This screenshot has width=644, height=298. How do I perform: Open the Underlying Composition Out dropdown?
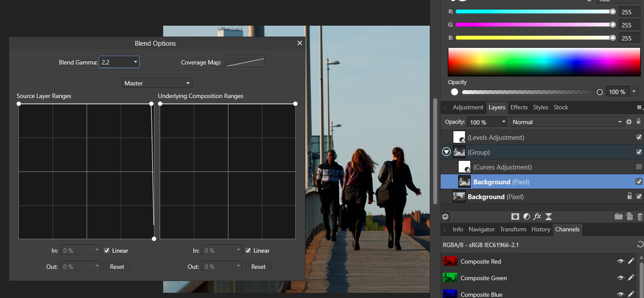point(222,267)
